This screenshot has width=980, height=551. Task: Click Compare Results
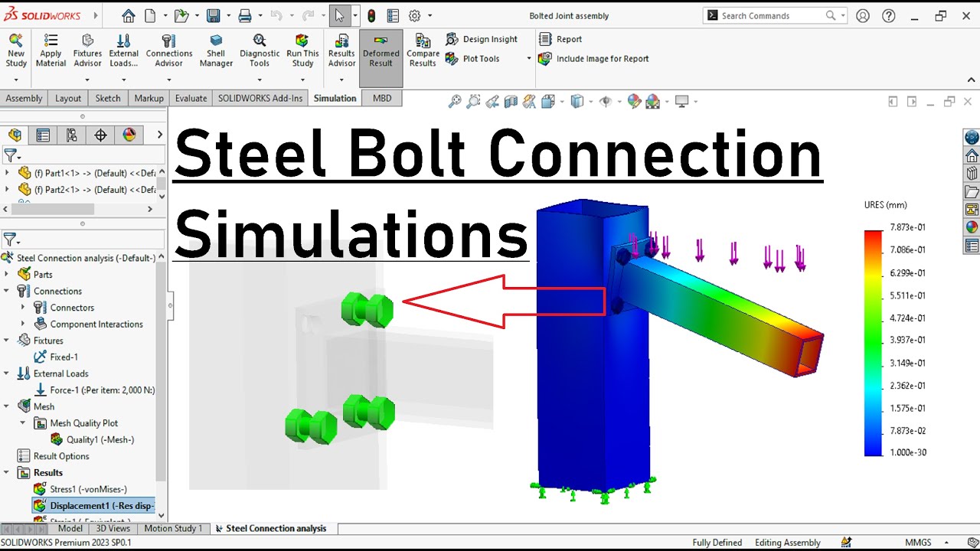[422, 51]
